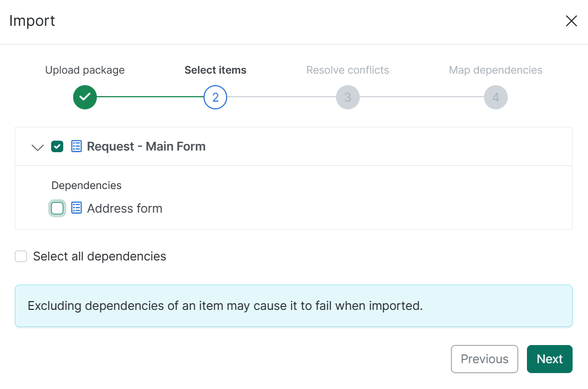Check the Address form dependency checkbox
588x389 pixels.
tap(57, 208)
